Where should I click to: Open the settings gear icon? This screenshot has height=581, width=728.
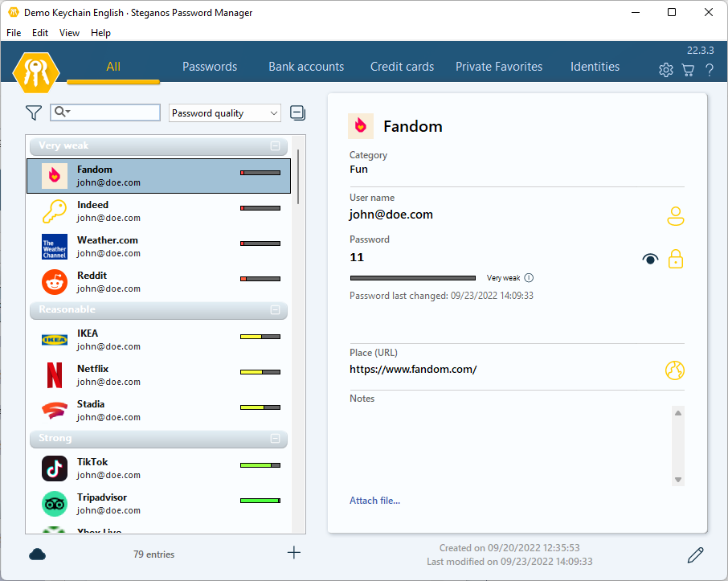[x=665, y=70]
